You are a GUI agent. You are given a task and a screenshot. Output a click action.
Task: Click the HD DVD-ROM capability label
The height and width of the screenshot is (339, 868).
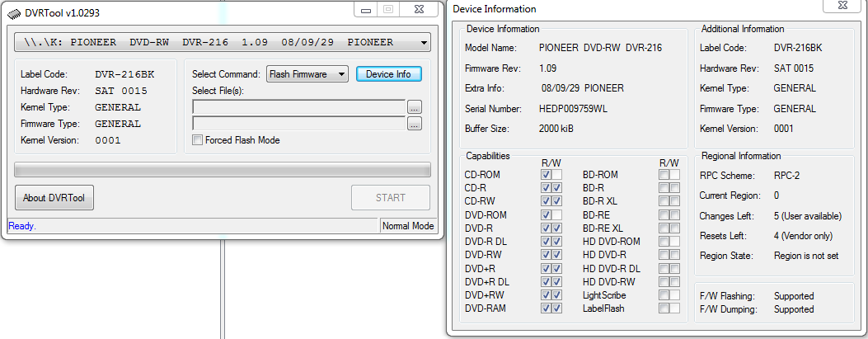pos(611,242)
